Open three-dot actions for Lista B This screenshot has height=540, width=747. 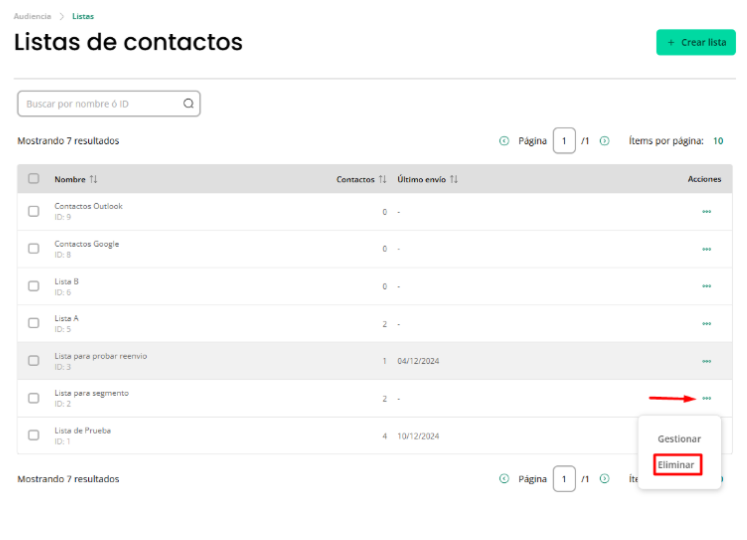point(707,286)
